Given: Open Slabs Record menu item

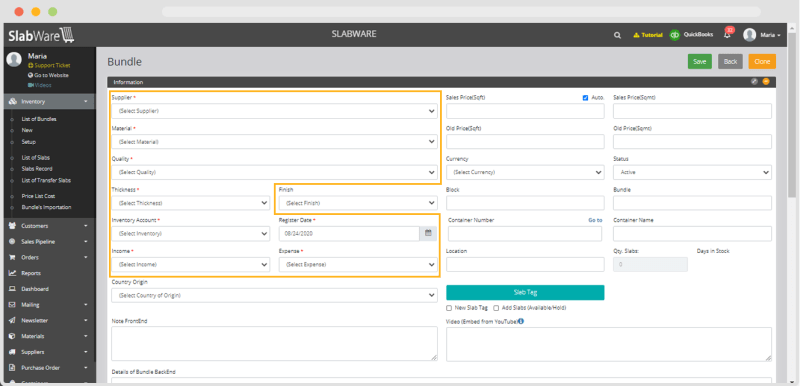Looking at the screenshot, I should click(37, 169).
